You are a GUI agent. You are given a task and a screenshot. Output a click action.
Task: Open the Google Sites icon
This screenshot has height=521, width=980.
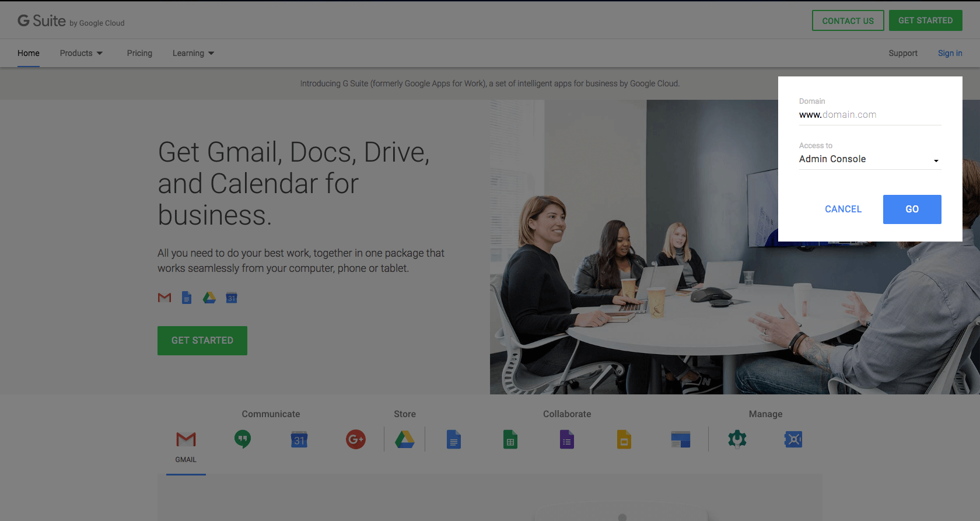[x=681, y=439]
